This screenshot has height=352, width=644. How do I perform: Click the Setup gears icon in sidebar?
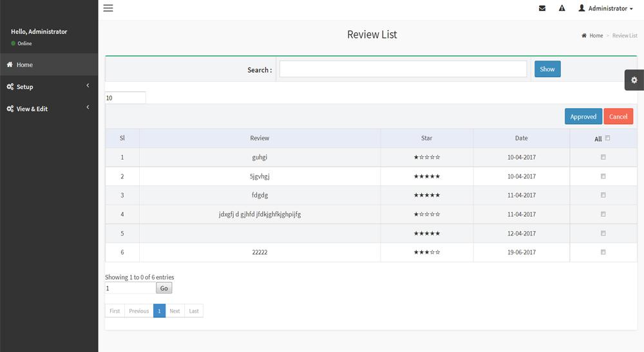(10, 87)
